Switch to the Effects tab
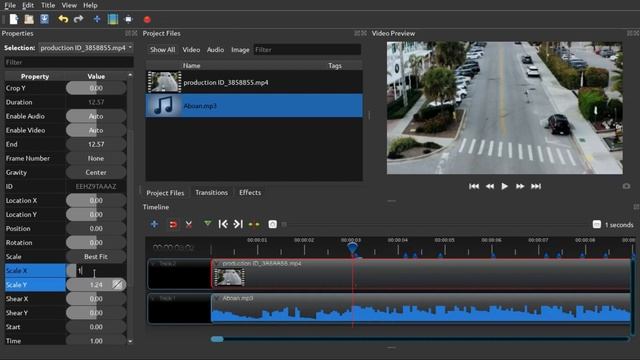The height and width of the screenshot is (360, 640). click(250, 192)
